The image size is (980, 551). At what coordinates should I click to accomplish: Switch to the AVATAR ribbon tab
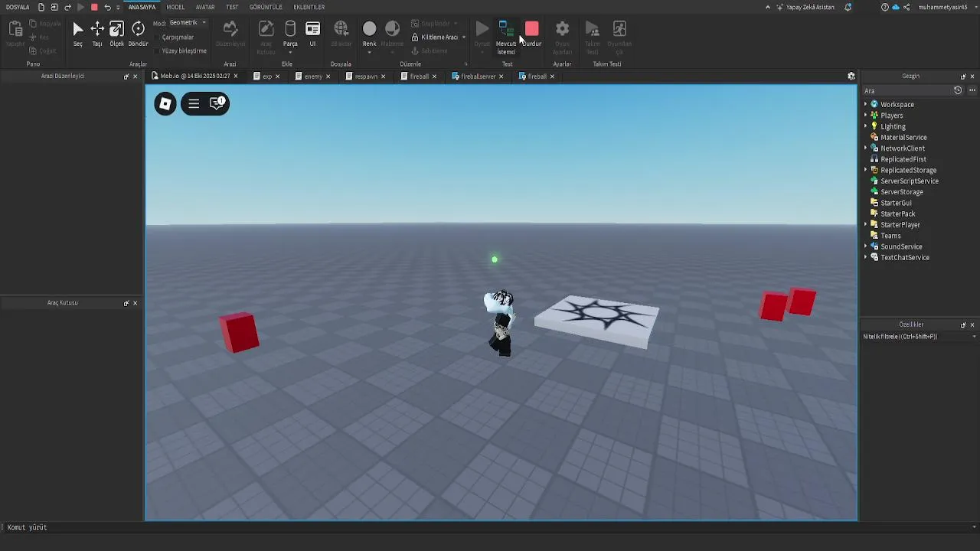coord(205,7)
